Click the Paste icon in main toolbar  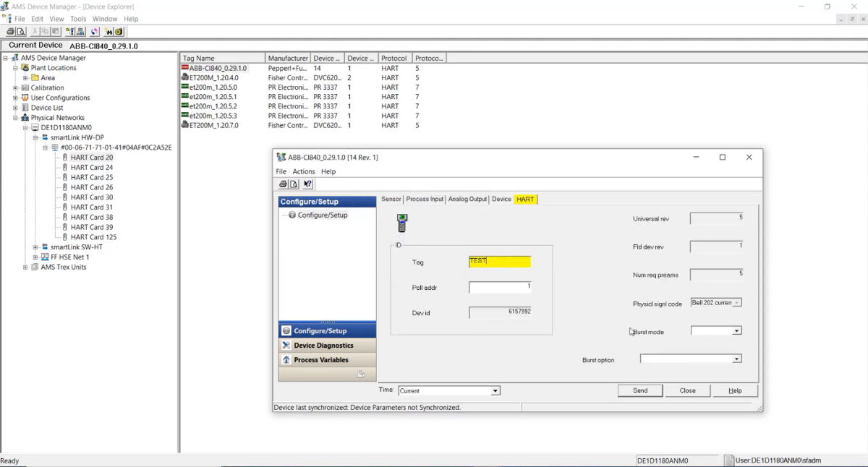coord(54,32)
